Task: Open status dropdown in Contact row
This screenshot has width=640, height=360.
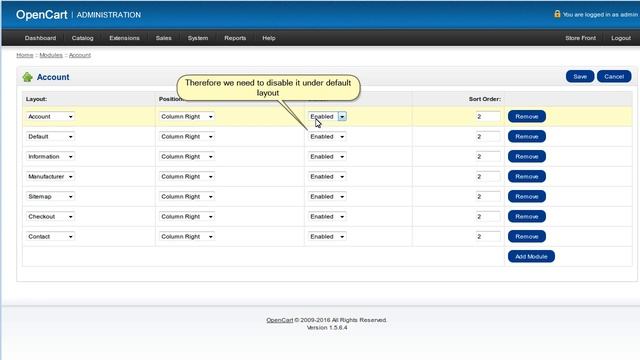Action: pyautogui.click(x=327, y=236)
